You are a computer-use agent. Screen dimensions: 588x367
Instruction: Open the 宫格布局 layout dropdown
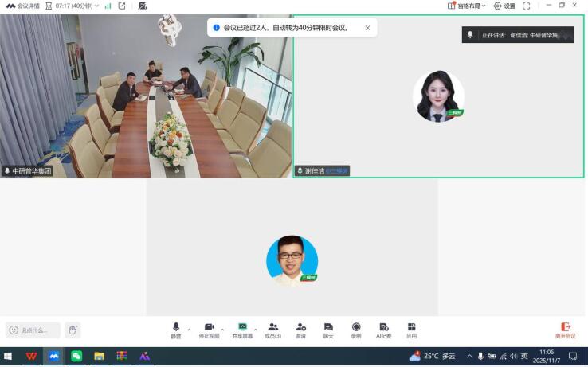coord(465,6)
